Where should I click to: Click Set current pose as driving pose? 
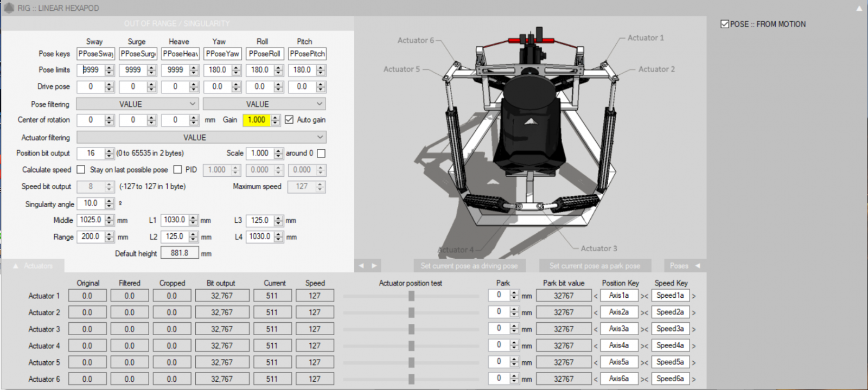tap(469, 266)
